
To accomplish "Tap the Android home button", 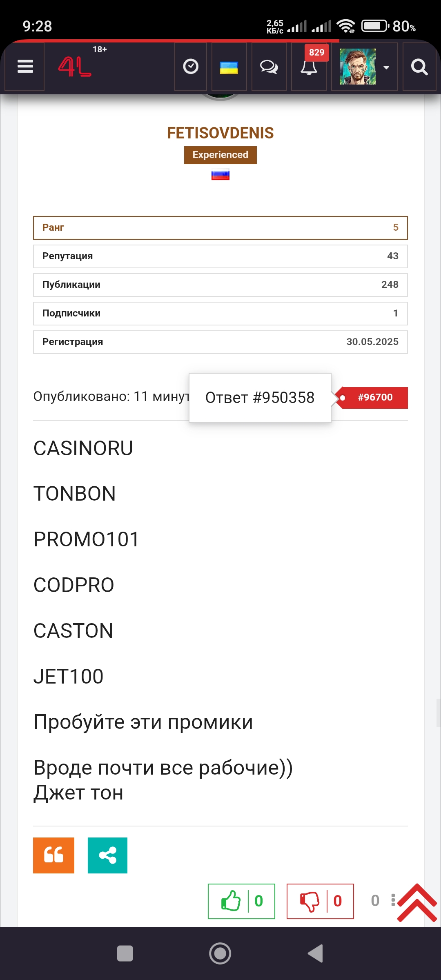I will pyautogui.click(x=220, y=953).
